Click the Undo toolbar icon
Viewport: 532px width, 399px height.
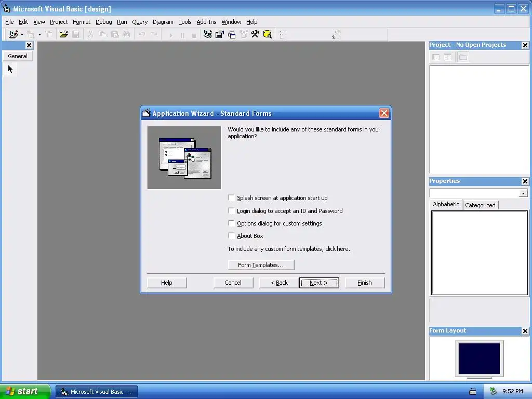point(142,34)
